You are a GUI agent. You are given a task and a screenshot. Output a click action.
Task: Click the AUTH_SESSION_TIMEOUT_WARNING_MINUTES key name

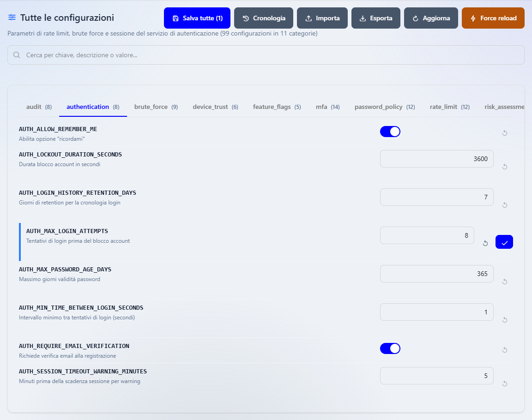point(83,372)
